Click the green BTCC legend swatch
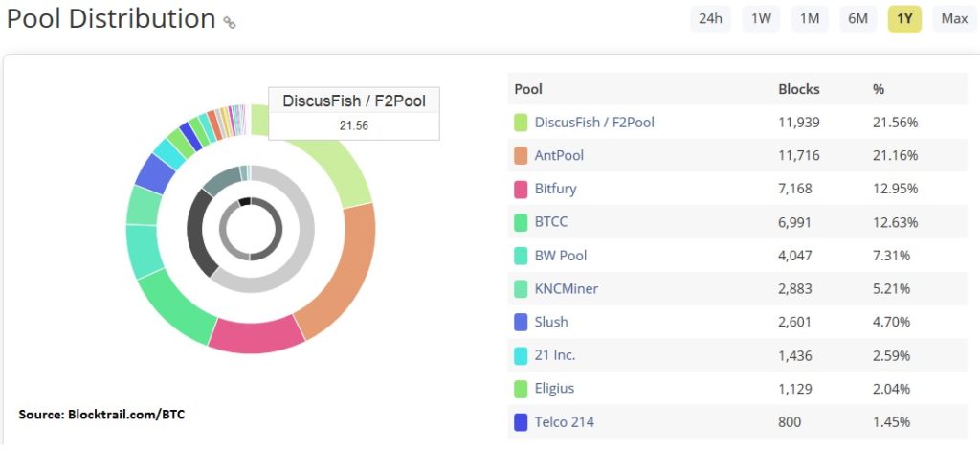The image size is (980, 451). pyautogui.click(x=521, y=223)
